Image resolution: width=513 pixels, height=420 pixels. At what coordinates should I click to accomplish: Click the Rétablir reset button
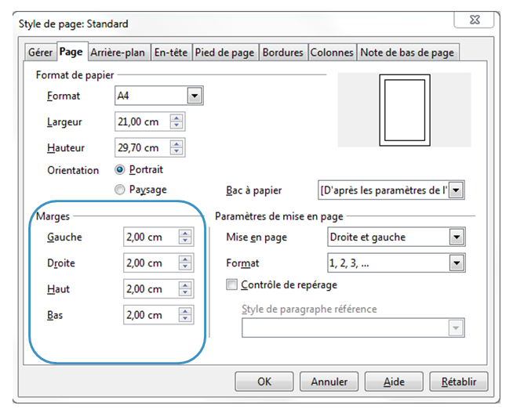tap(459, 382)
